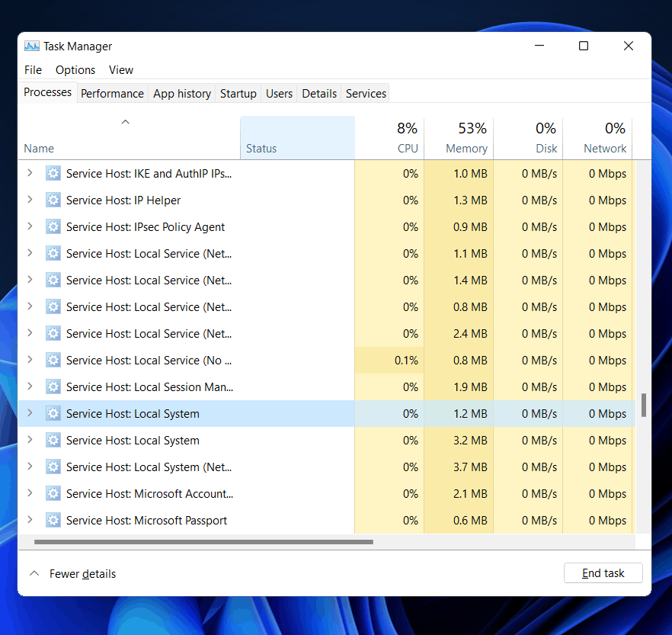The height and width of the screenshot is (635, 672).
Task: Click the Task Manager title bar icon
Action: (32, 47)
